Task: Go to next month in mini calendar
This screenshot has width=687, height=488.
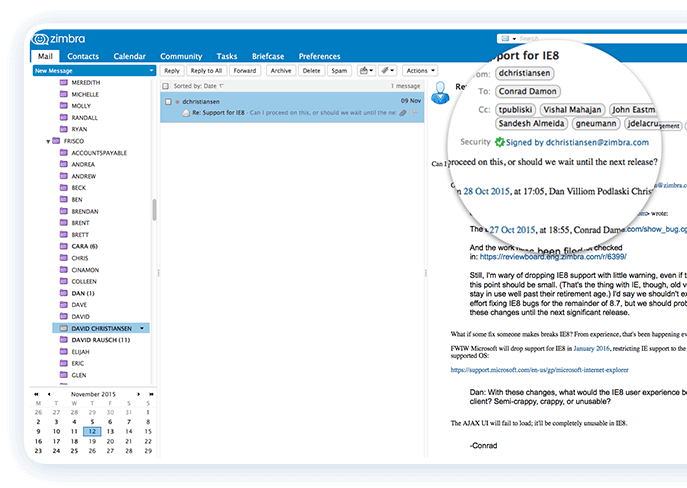Action: point(138,394)
